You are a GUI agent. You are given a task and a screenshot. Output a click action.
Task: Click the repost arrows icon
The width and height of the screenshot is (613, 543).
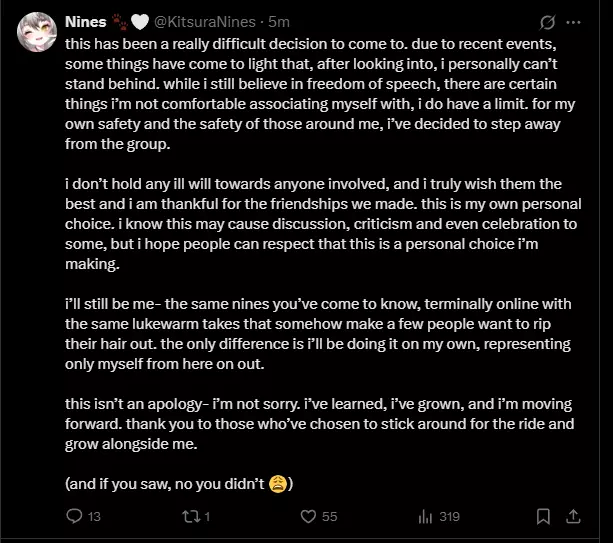coord(192,516)
